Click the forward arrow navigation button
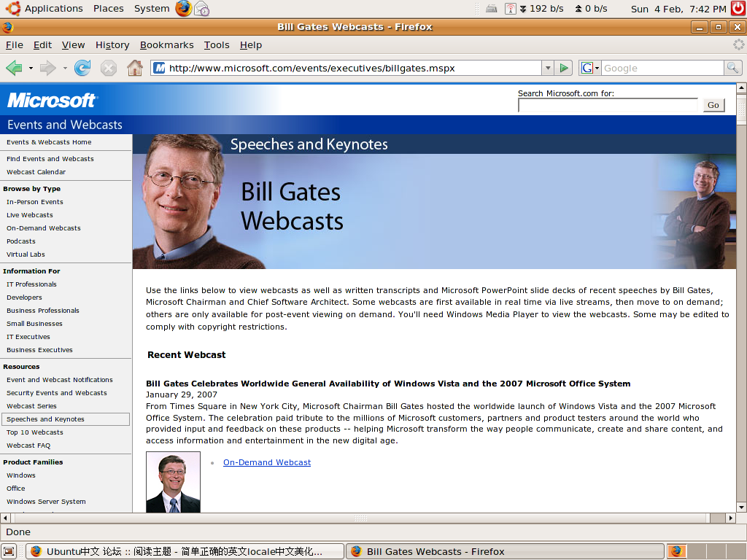The height and width of the screenshot is (560, 747). (x=47, y=68)
